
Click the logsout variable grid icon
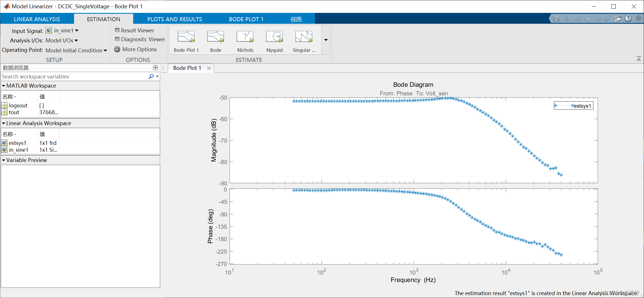tap(4, 105)
